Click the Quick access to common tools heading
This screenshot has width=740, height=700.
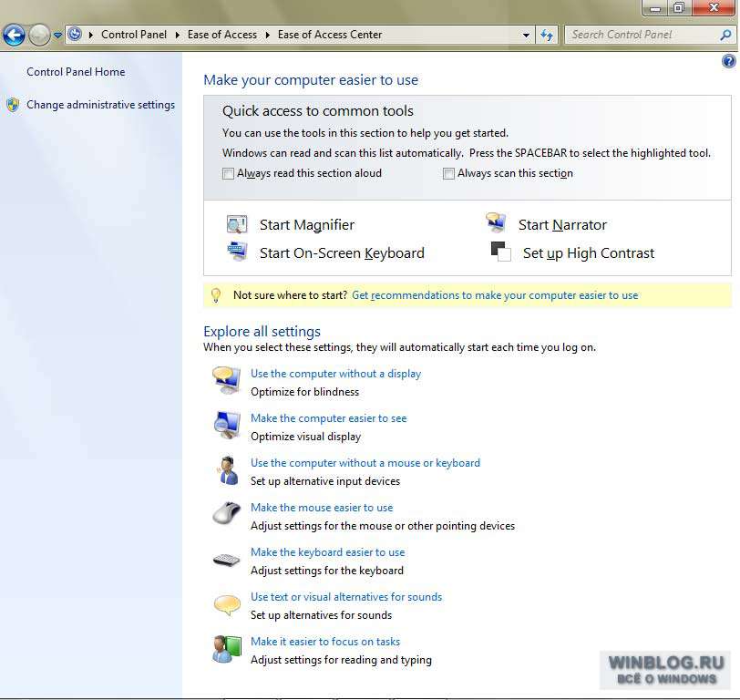point(318,111)
